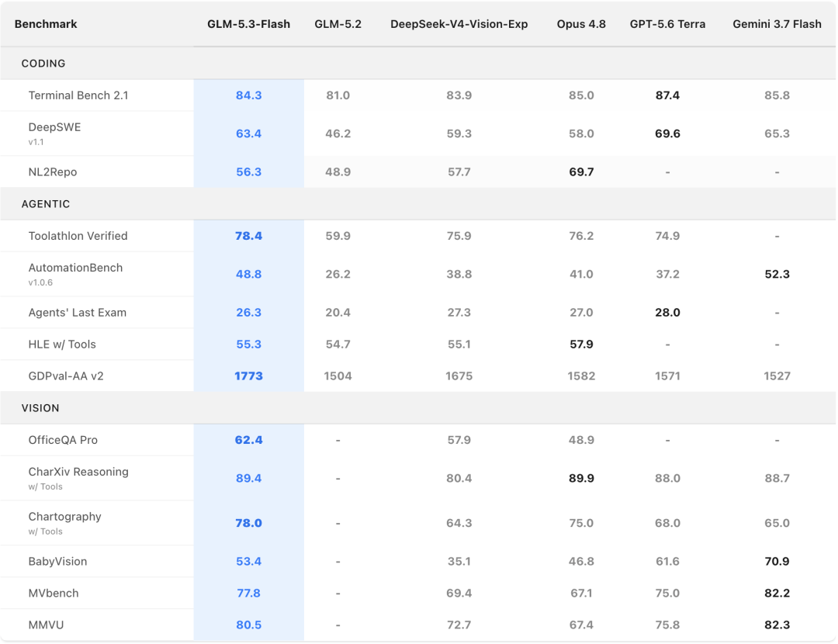
Task: Click the 48.8 AutomationBench score
Action: [248, 274]
